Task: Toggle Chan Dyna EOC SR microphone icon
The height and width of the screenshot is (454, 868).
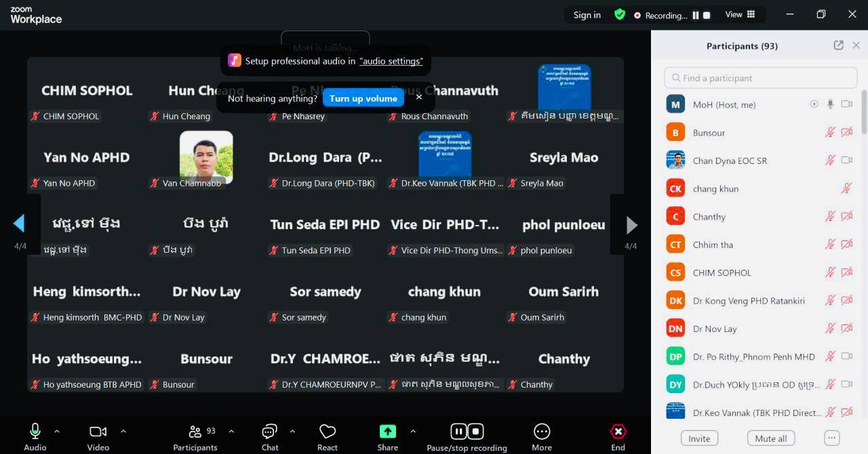Action: click(830, 161)
